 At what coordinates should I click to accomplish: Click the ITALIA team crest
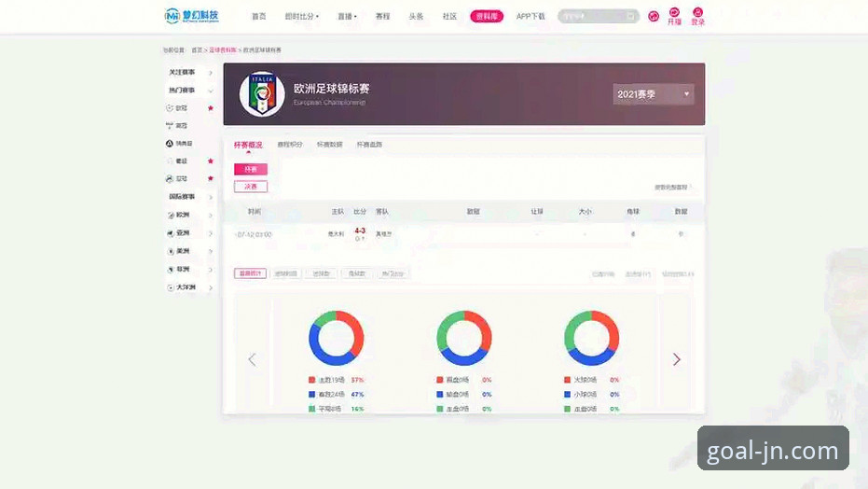pyautogui.click(x=262, y=93)
